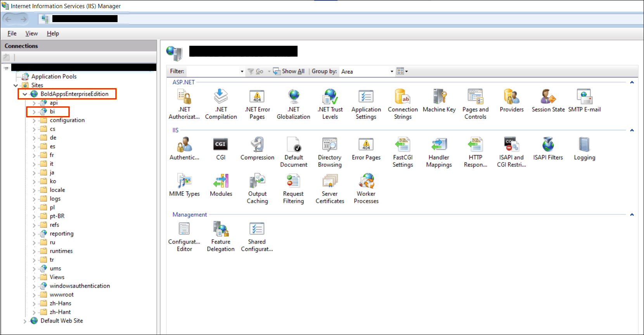644x335 pixels.
Task: Select the logs folder in tree
Action: 55,199
